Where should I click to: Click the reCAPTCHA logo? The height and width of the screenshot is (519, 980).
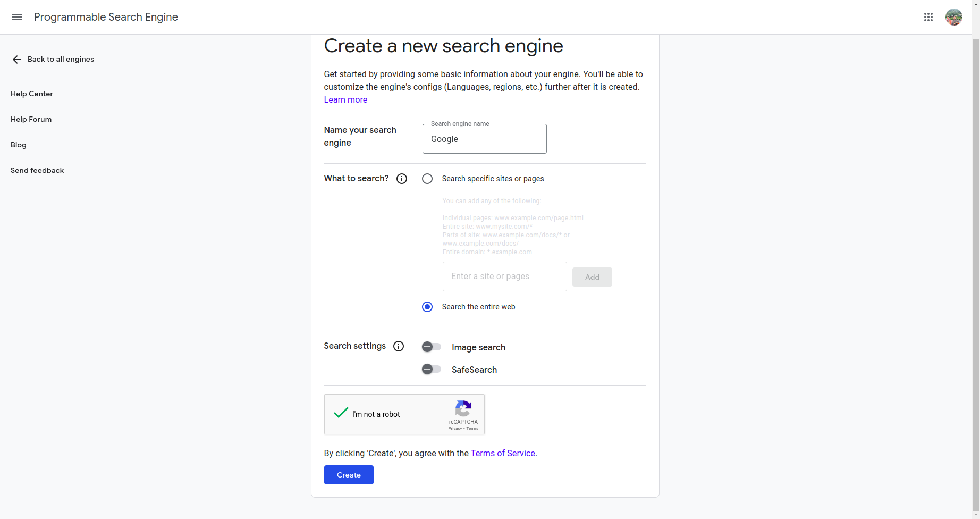coord(463,408)
